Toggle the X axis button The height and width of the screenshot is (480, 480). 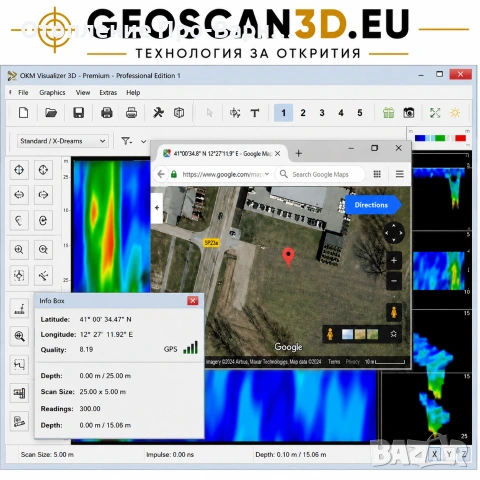tap(434, 454)
